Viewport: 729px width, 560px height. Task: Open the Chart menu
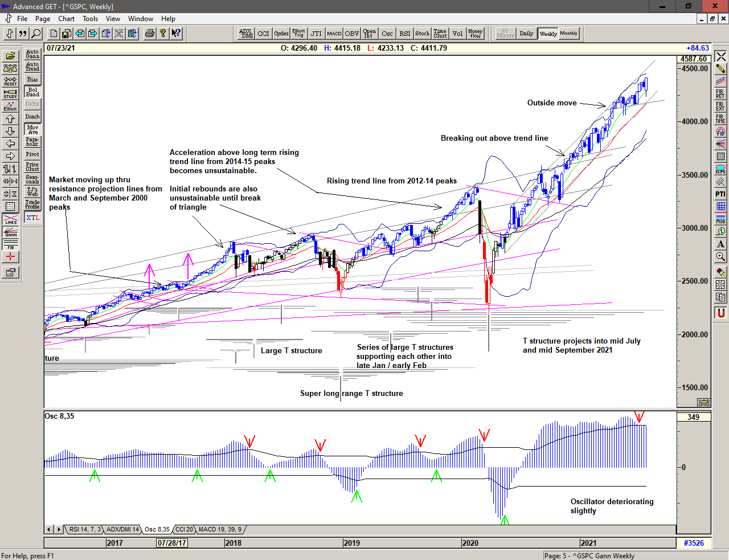[x=66, y=19]
